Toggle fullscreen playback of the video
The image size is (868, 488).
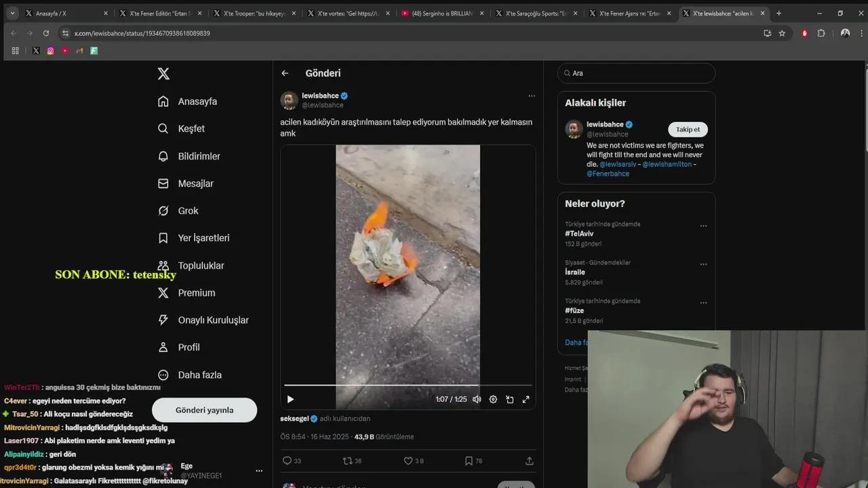(x=526, y=399)
